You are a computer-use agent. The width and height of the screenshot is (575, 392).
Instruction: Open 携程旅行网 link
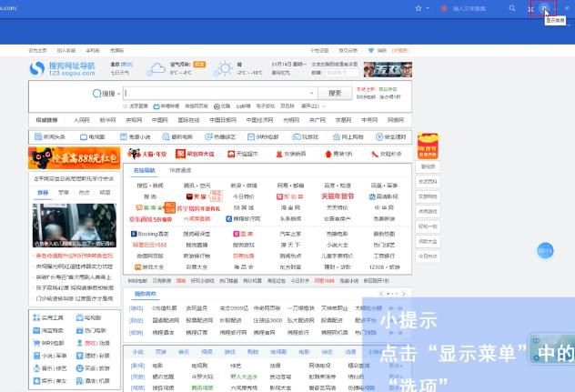[243, 219]
